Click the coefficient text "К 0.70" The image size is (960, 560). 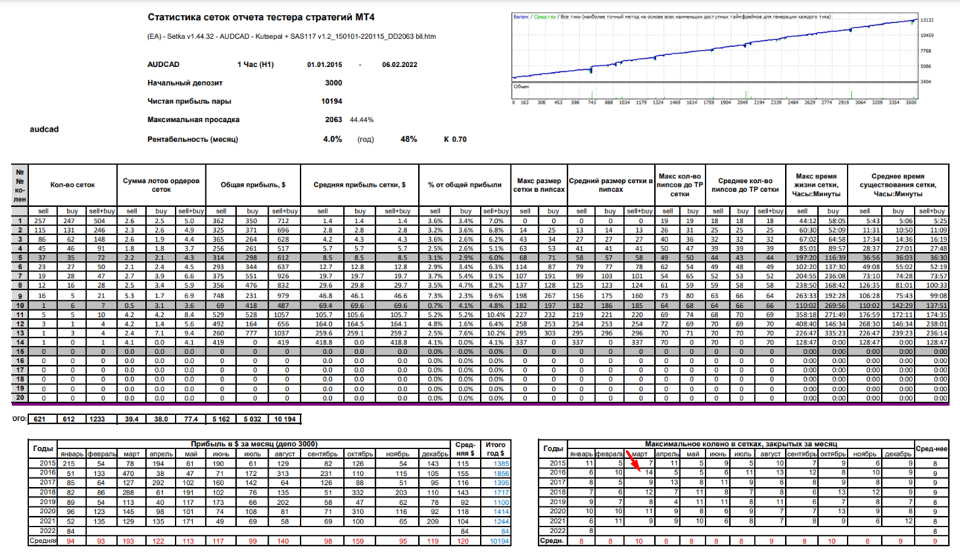click(455, 139)
